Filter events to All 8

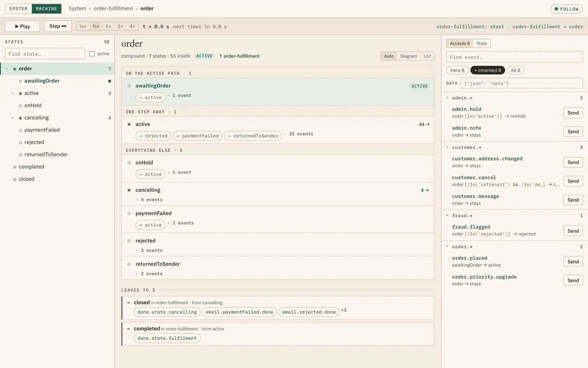tap(515, 70)
